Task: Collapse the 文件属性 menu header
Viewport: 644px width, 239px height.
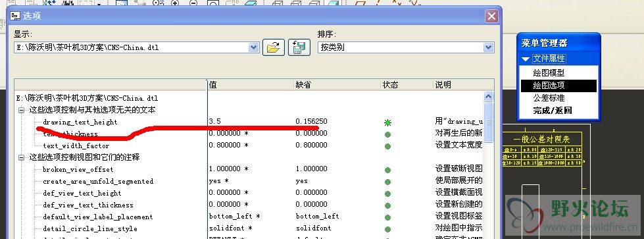Action: [526, 59]
